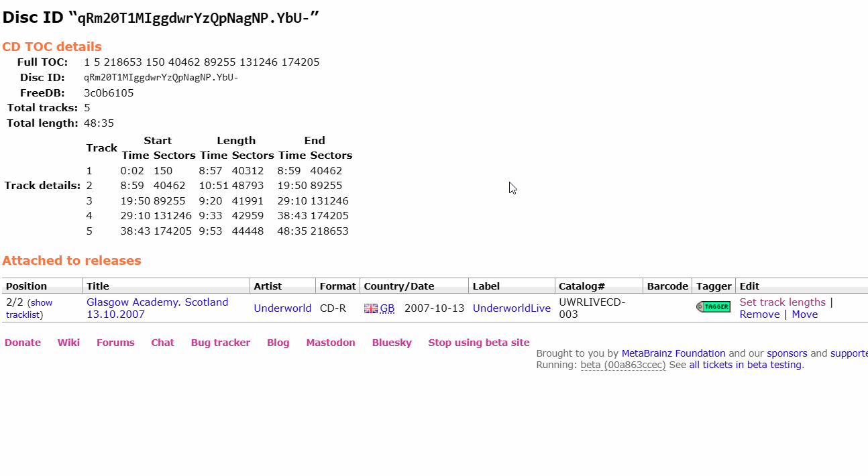Visit the MetaBrainz Foundation page
868x476 pixels.
pos(673,353)
